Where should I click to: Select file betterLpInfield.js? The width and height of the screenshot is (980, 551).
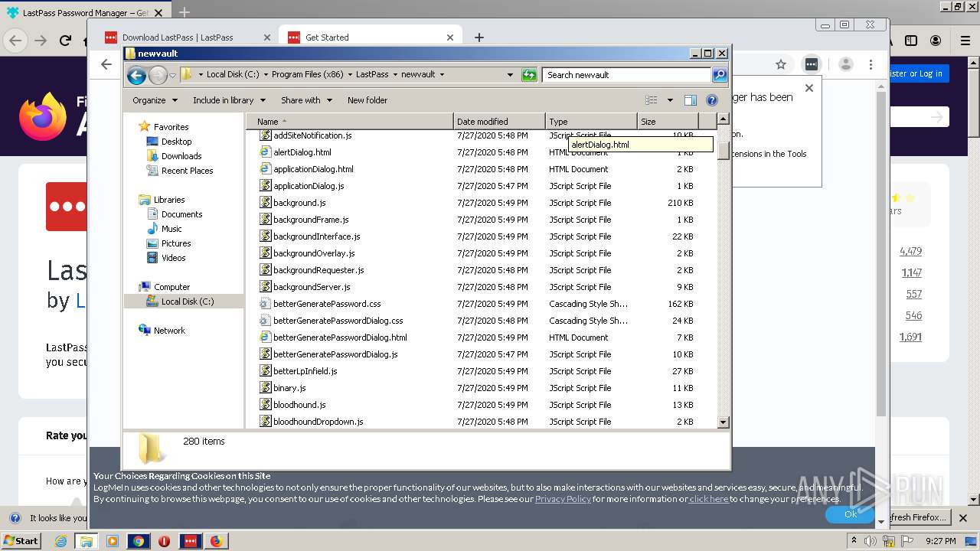pos(305,371)
